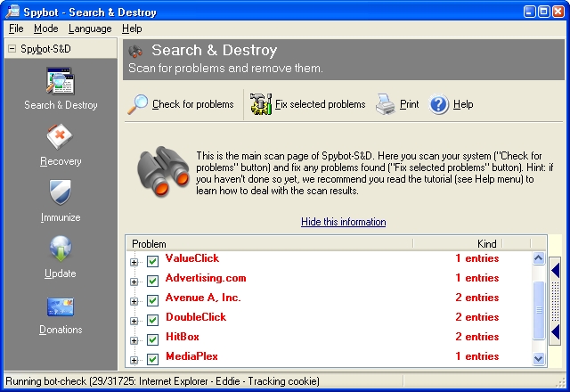The width and height of the screenshot is (570, 392).
Task: Open the Mode menu
Action: tap(45, 29)
